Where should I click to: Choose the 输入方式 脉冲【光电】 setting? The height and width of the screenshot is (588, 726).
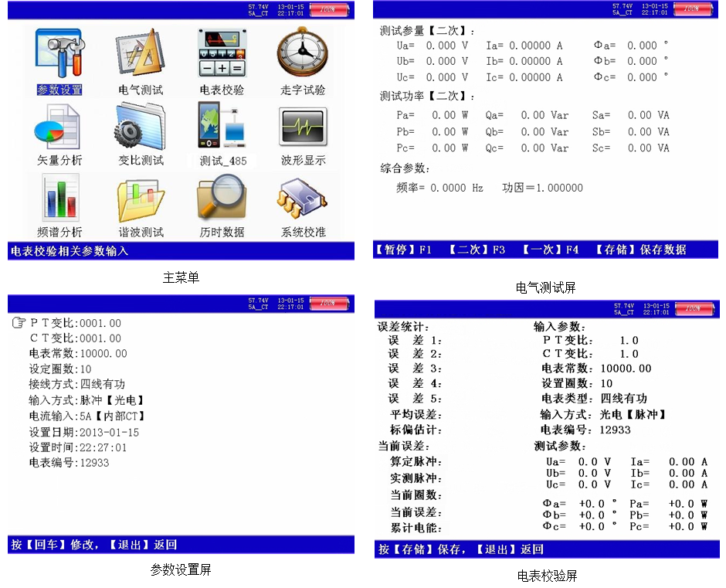point(113,400)
